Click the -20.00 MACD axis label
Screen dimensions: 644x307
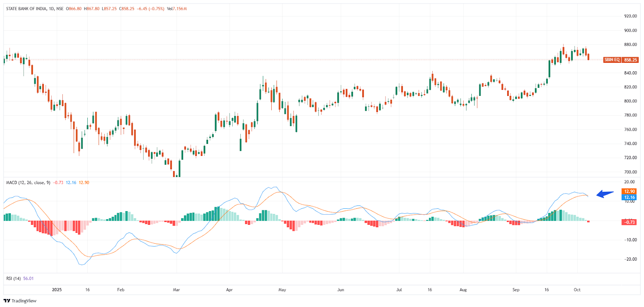tap(630, 259)
